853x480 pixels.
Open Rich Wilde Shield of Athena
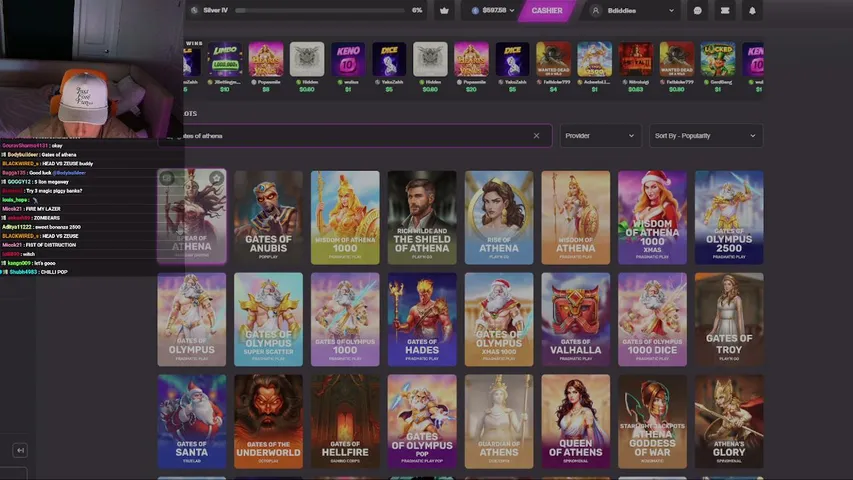point(422,218)
